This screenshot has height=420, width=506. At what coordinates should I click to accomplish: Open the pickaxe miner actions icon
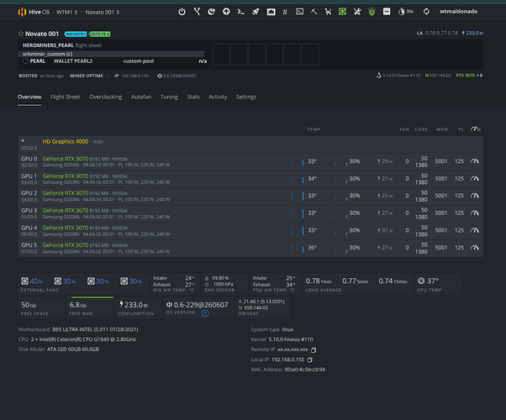click(x=314, y=12)
